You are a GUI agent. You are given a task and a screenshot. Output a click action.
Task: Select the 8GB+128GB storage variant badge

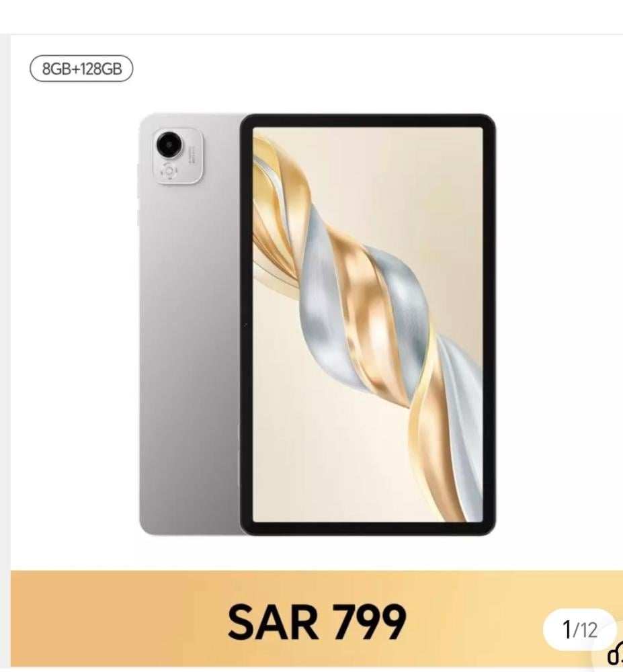(81, 69)
